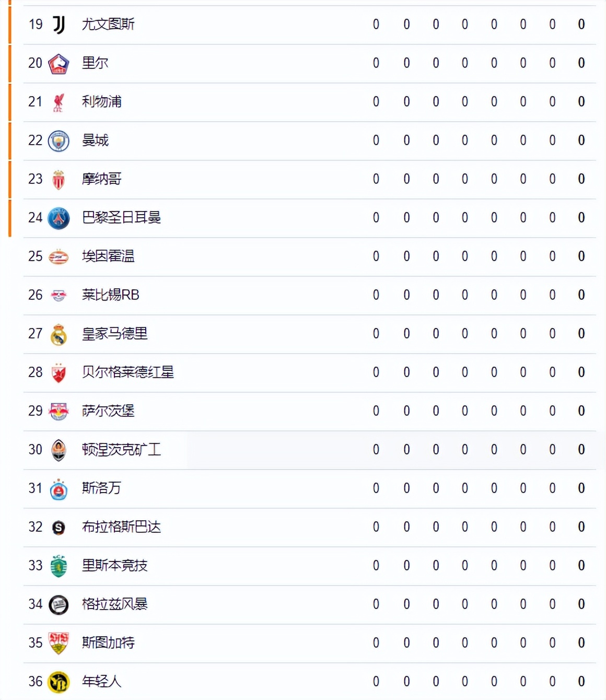Click team name 格拉兹风暴
The height and width of the screenshot is (700, 606).
pos(115,604)
